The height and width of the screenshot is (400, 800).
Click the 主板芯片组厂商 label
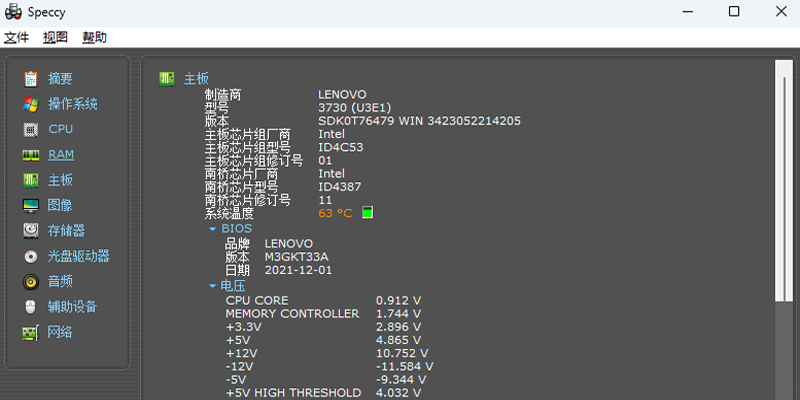coord(247,135)
